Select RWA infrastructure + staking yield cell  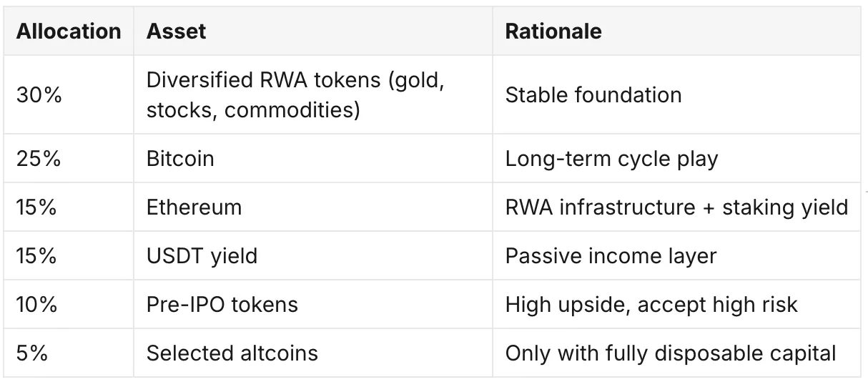[x=677, y=207]
